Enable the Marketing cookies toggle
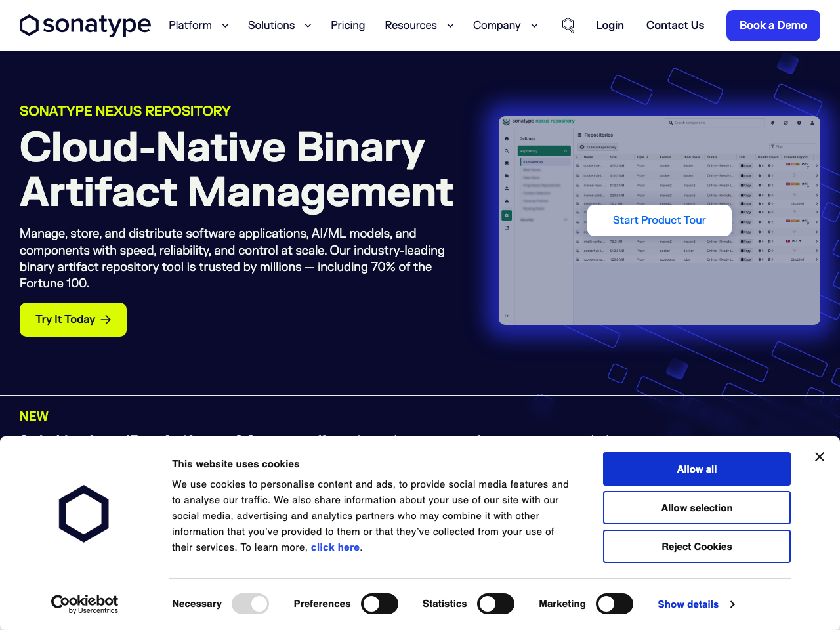The height and width of the screenshot is (630, 840). 614,604
